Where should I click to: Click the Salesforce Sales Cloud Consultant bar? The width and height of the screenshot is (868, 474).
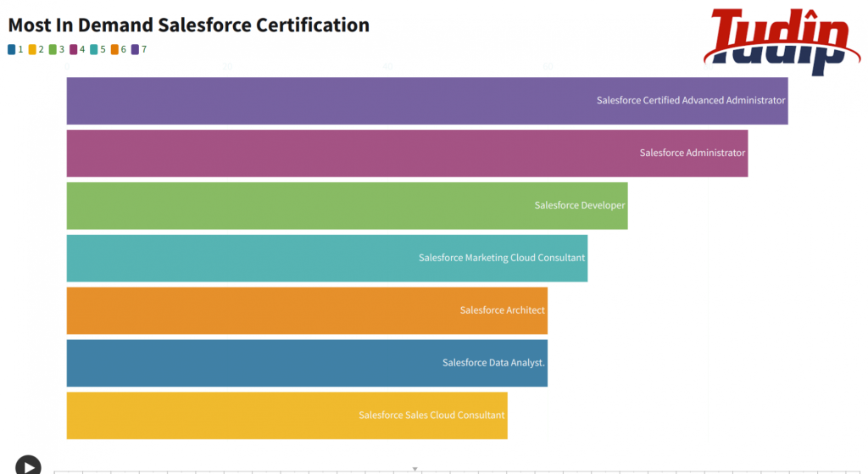[287, 415]
